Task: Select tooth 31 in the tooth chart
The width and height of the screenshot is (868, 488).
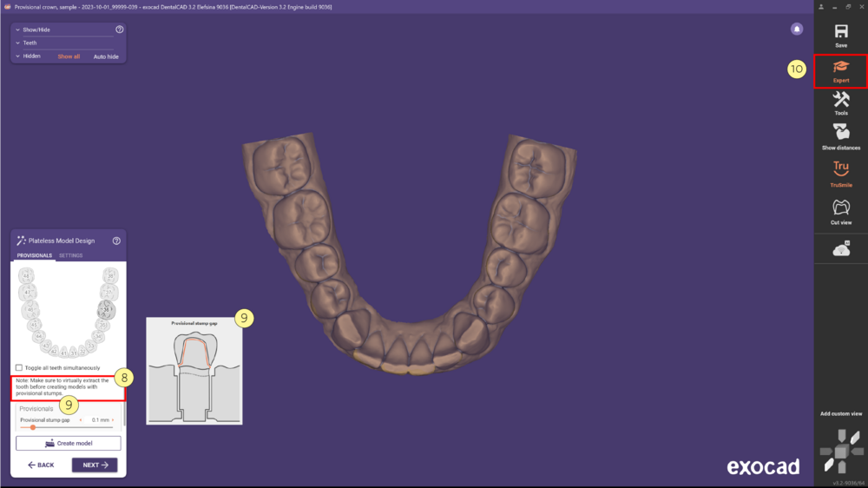Action: [74, 353]
